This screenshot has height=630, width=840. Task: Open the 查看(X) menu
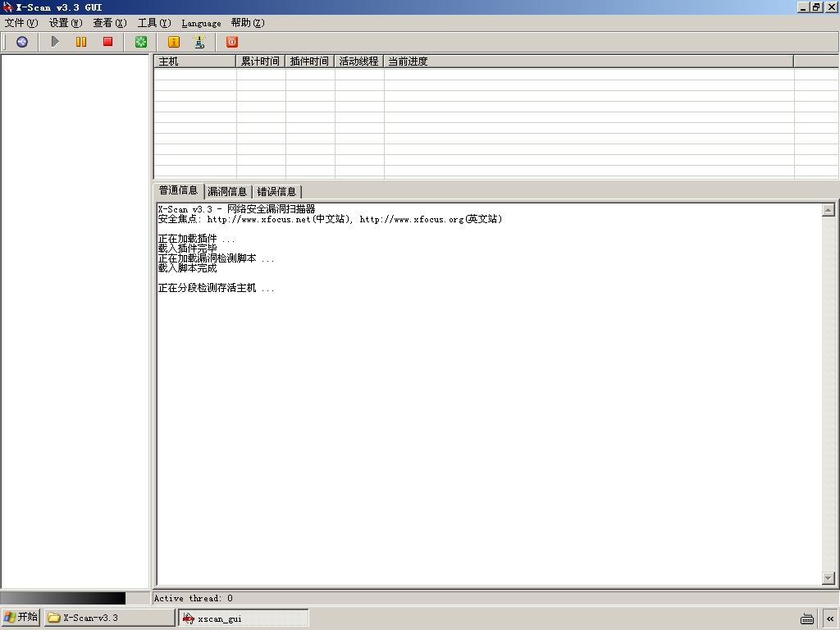point(110,23)
